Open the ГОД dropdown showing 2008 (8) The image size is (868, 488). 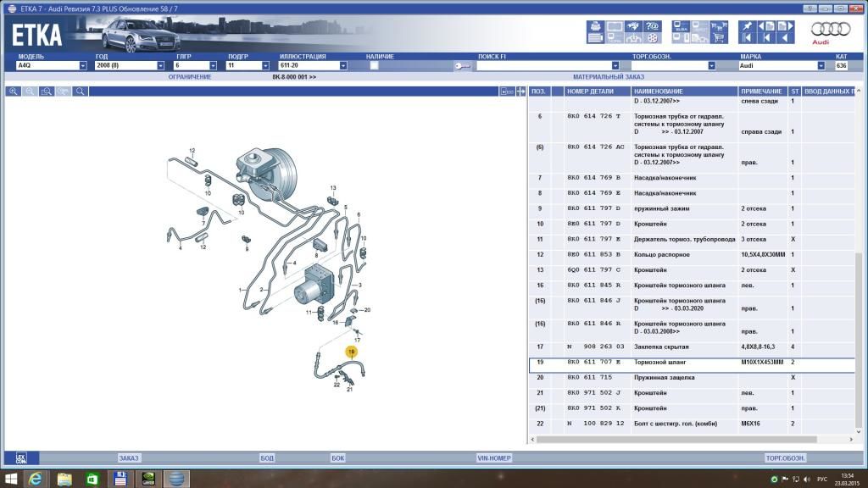tap(160, 65)
